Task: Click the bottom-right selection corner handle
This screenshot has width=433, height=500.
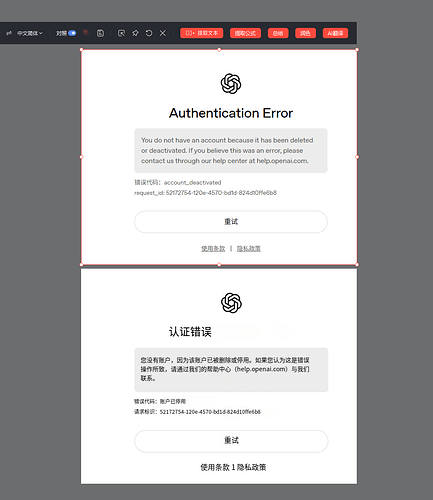Action: point(357,265)
